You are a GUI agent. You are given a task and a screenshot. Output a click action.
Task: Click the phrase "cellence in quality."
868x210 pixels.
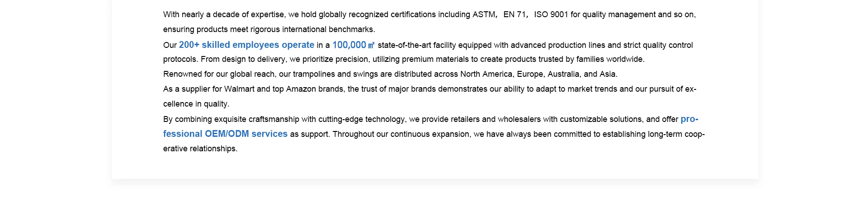196,104
